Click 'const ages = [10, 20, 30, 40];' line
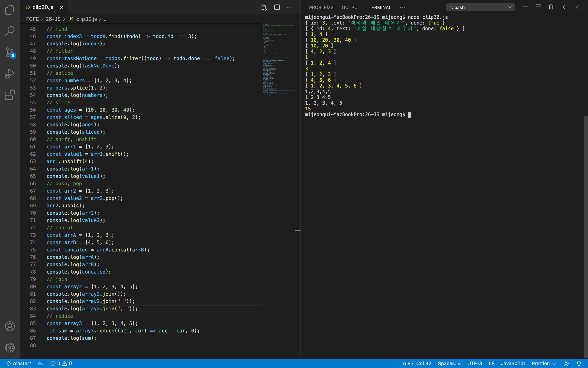 tap(90, 110)
